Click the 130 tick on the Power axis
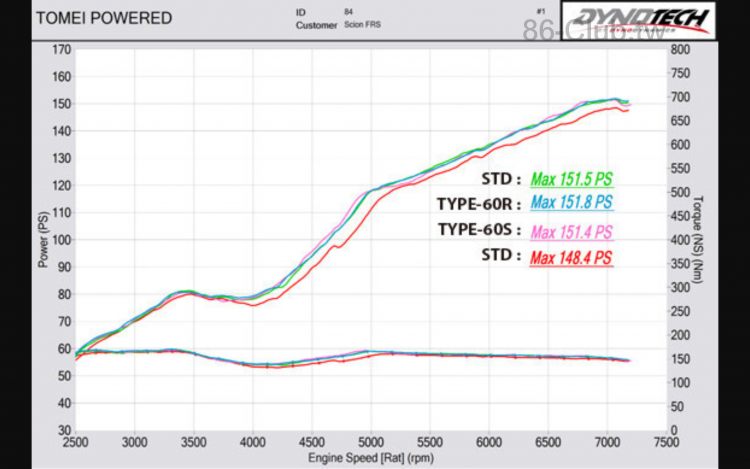The width and height of the screenshot is (750, 469). click(61, 158)
